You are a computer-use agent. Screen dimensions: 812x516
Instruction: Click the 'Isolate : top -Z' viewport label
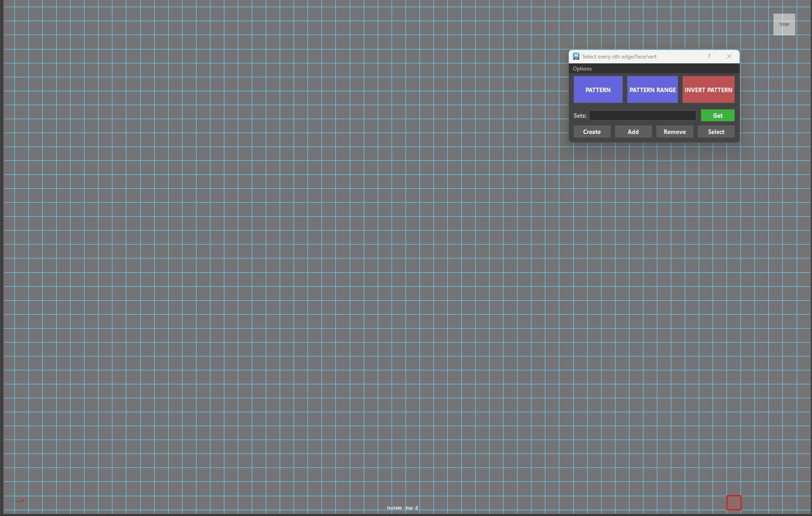(x=402, y=508)
